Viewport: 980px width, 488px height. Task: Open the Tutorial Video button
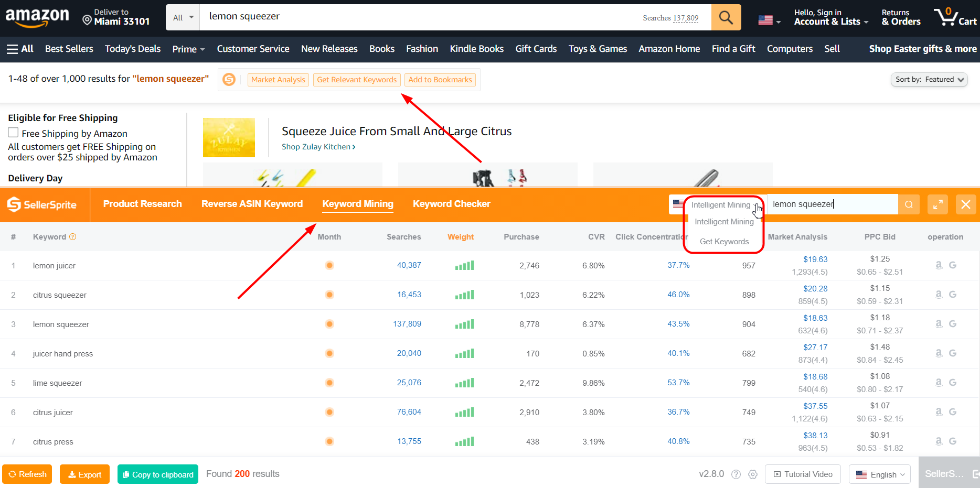click(803, 474)
